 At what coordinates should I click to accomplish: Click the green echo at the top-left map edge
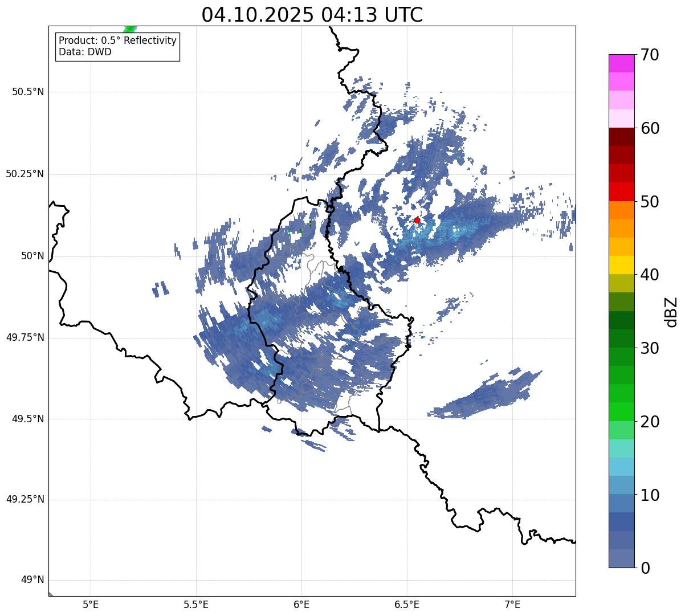coord(130,29)
